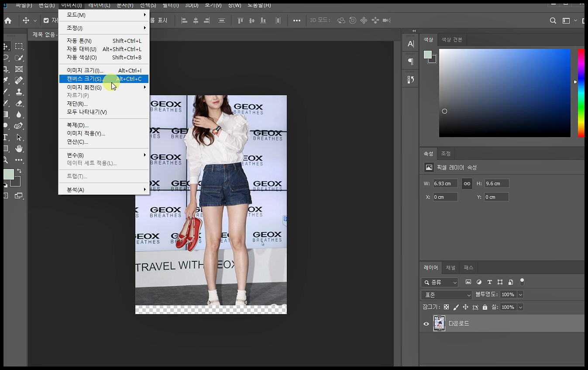Open the Character panel icon

[410, 44]
